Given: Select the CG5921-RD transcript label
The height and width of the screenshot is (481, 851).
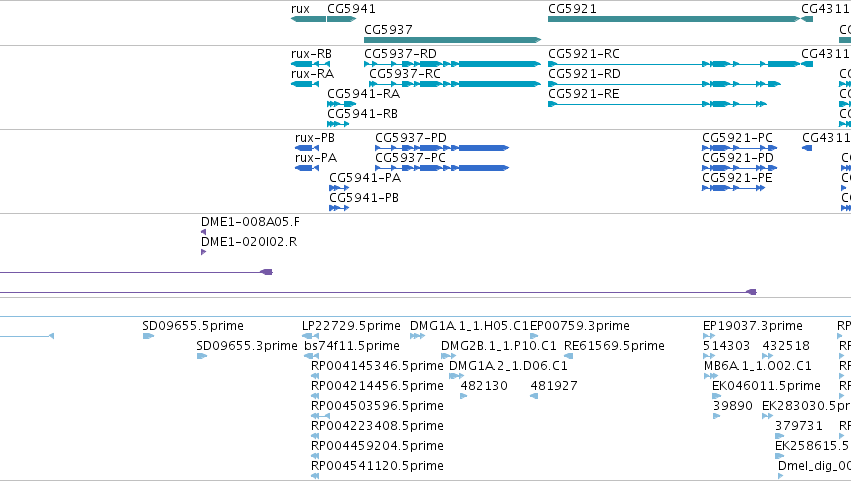Looking at the screenshot, I should (584, 74).
